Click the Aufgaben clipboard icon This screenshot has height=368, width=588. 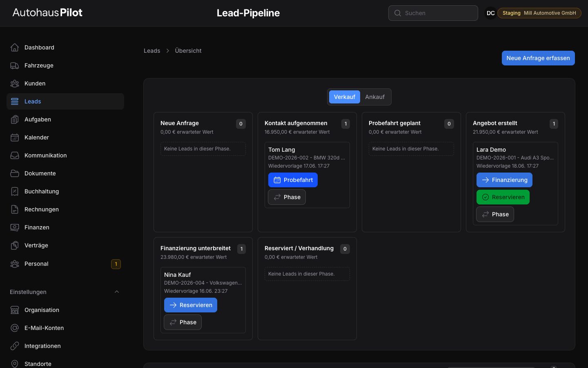[x=15, y=119]
